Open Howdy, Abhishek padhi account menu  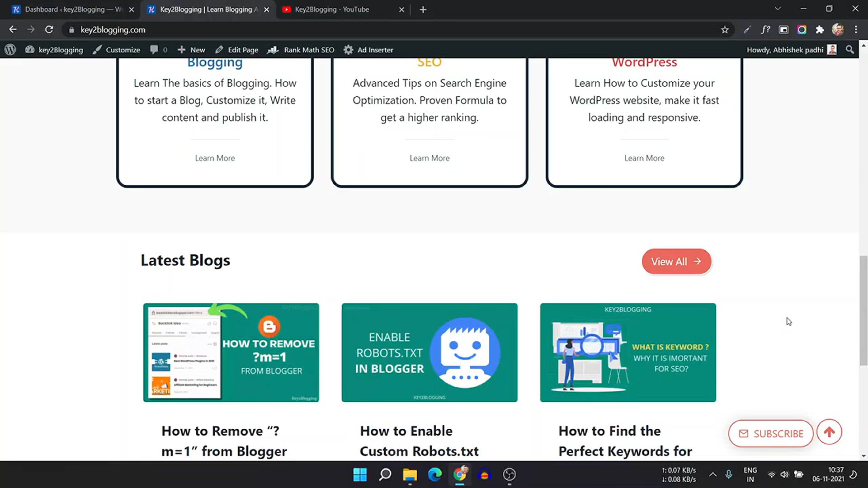(x=791, y=50)
